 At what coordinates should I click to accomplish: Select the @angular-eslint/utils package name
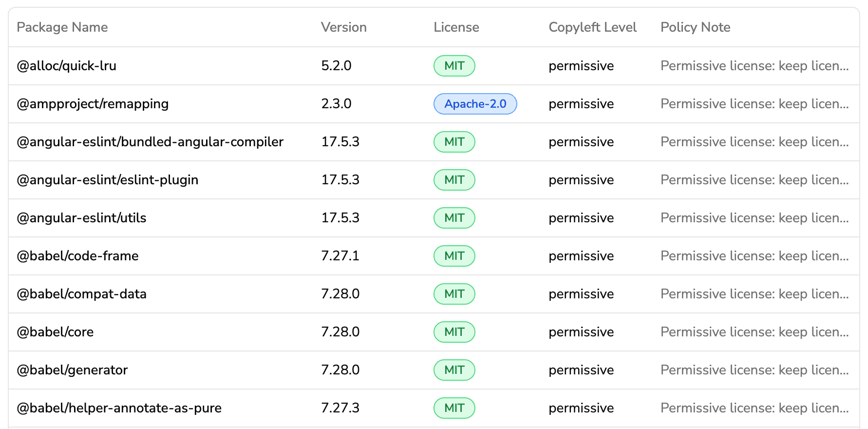point(81,218)
